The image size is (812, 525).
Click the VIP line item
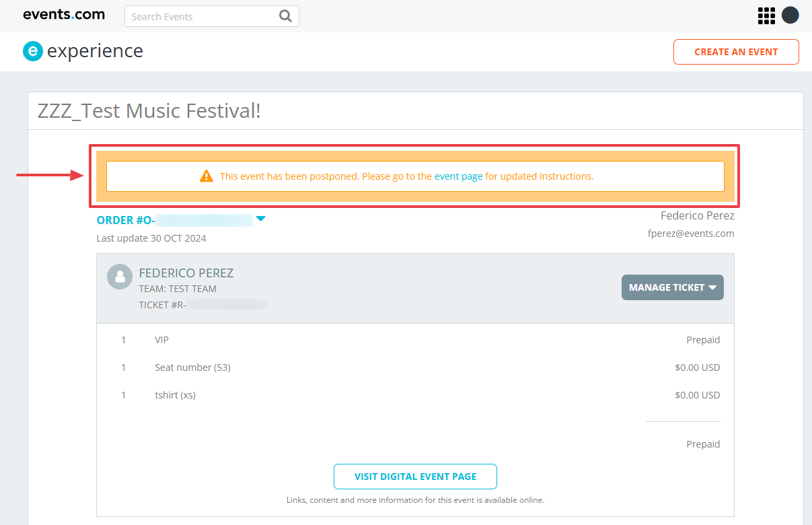click(161, 340)
